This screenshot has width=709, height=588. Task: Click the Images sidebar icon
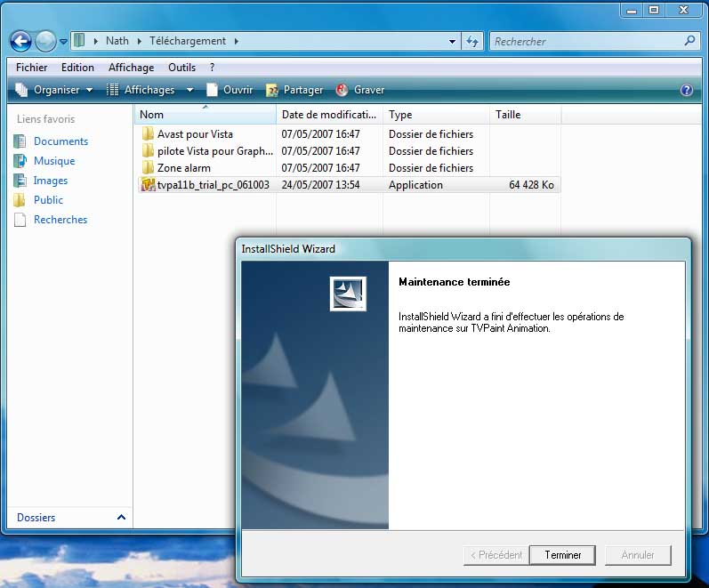click(20, 181)
